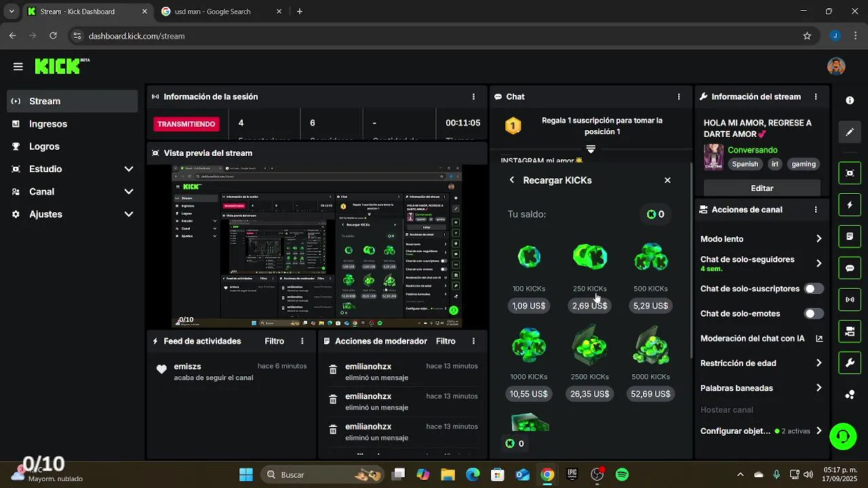Select the 1000 KICKs gem pack
The width and height of the screenshot is (868, 488).
(529, 346)
